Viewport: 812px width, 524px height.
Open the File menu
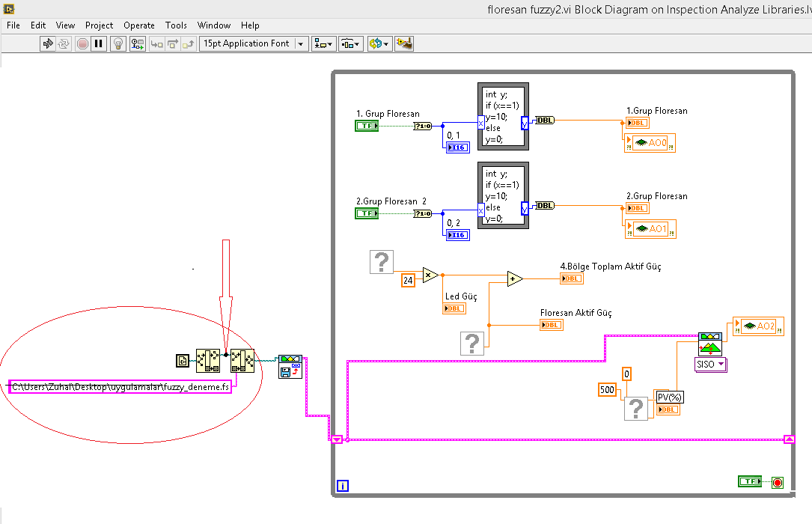pos(13,25)
